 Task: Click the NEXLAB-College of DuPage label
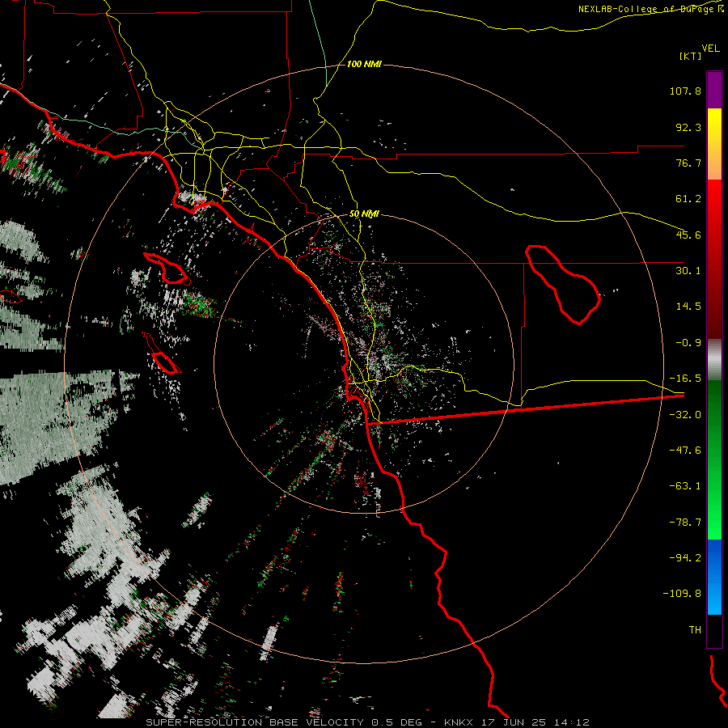click(x=650, y=9)
